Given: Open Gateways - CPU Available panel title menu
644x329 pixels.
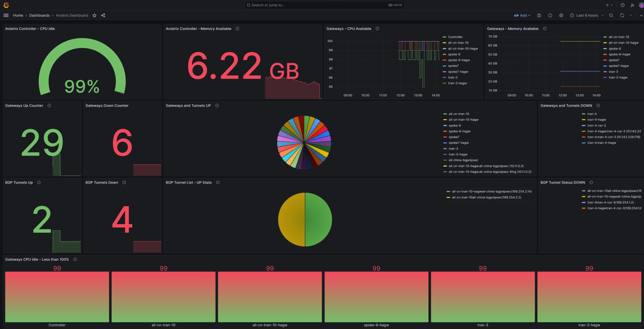Looking at the screenshot, I should point(349,29).
